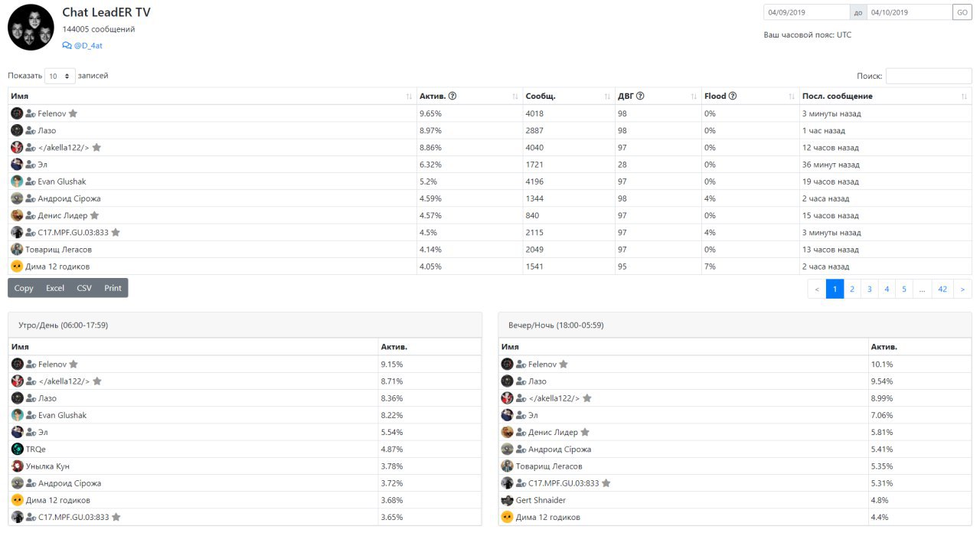Image resolution: width=980 pixels, height=556 pixels.
Task: Click star icon next to Денис Лидер in main table
Action: [x=94, y=215]
